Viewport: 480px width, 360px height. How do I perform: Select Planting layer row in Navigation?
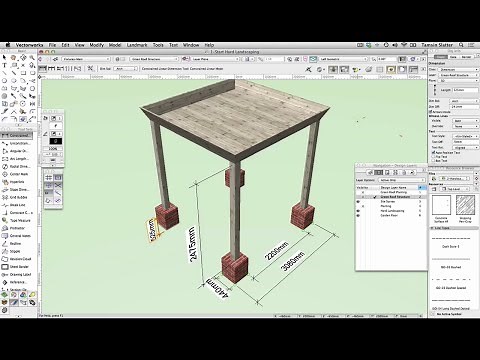(391, 206)
